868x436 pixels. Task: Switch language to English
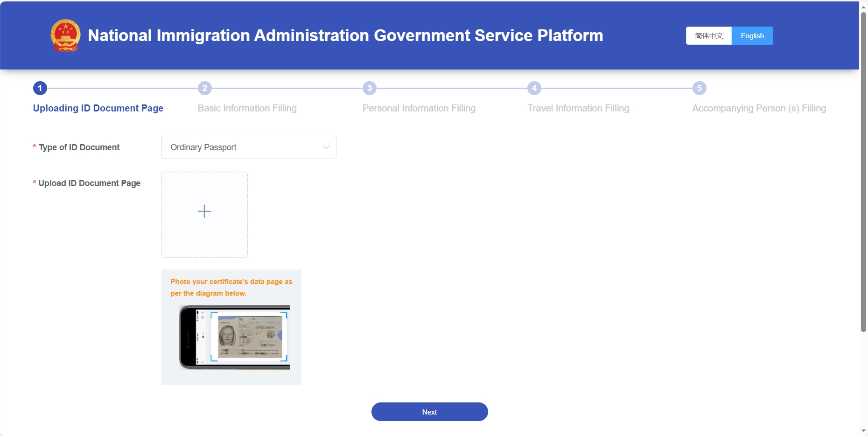752,36
